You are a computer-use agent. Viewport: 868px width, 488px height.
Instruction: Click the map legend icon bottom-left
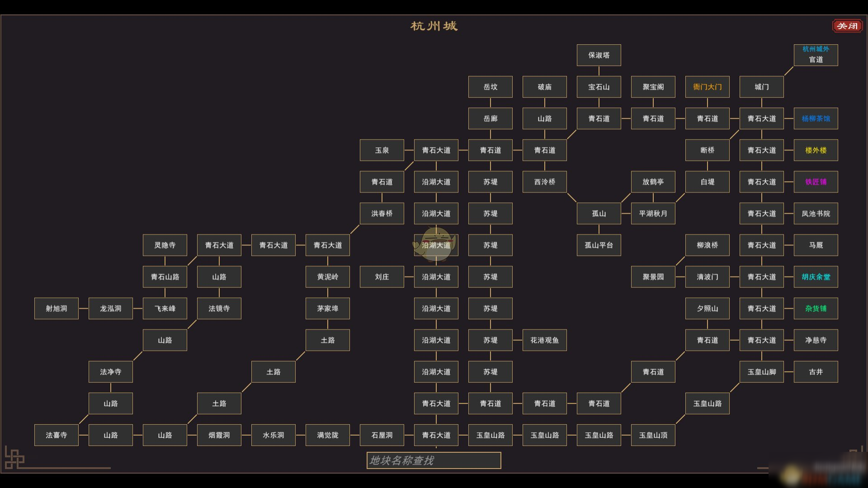coord(14,462)
